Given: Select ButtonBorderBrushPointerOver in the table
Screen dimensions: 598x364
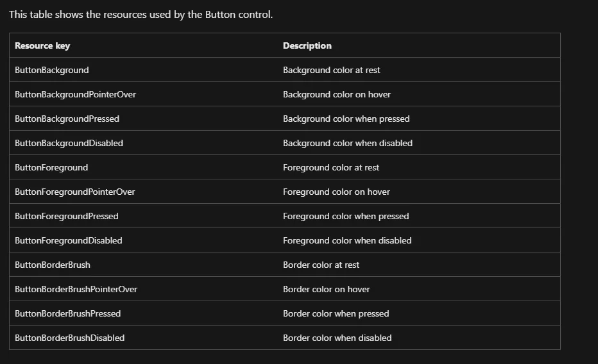Looking at the screenshot, I should [76, 289].
